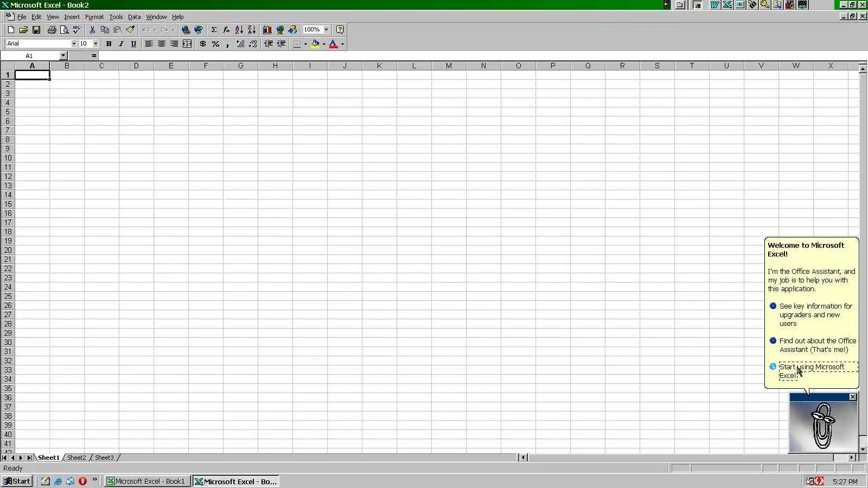Apply Currency Style dollar icon

pyautogui.click(x=203, y=44)
